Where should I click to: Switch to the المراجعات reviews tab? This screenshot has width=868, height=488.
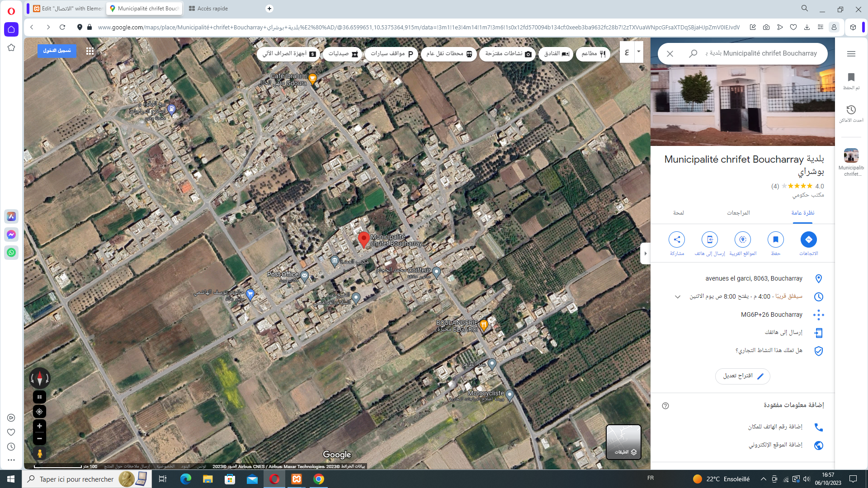point(738,213)
